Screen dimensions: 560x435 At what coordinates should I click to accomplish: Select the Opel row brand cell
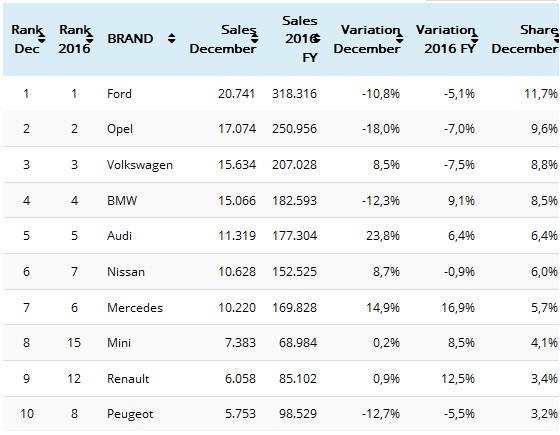point(120,129)
